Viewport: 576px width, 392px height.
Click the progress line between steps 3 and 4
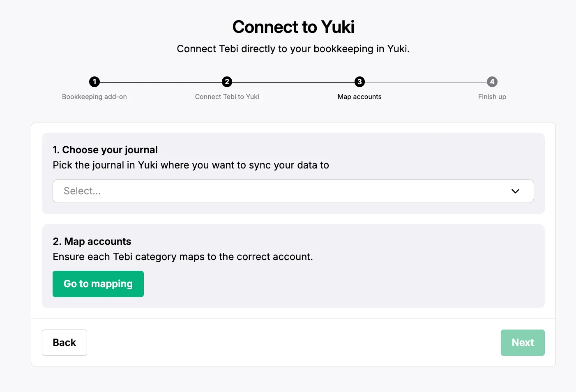tap(426, 82)
